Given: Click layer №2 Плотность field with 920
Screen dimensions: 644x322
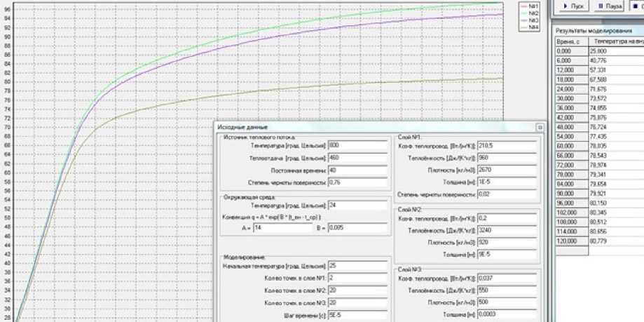Looking at the screenshot, I should (x=507, y=243).
